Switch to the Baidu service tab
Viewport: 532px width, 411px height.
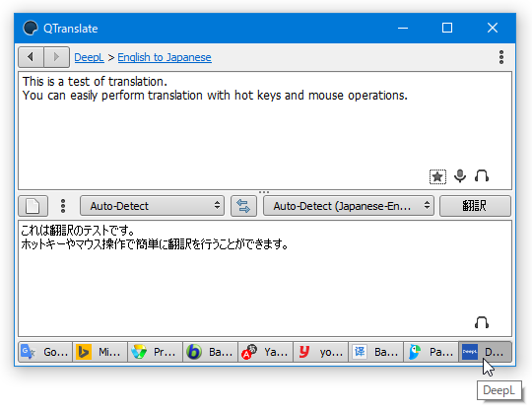(x=376, y=352)
